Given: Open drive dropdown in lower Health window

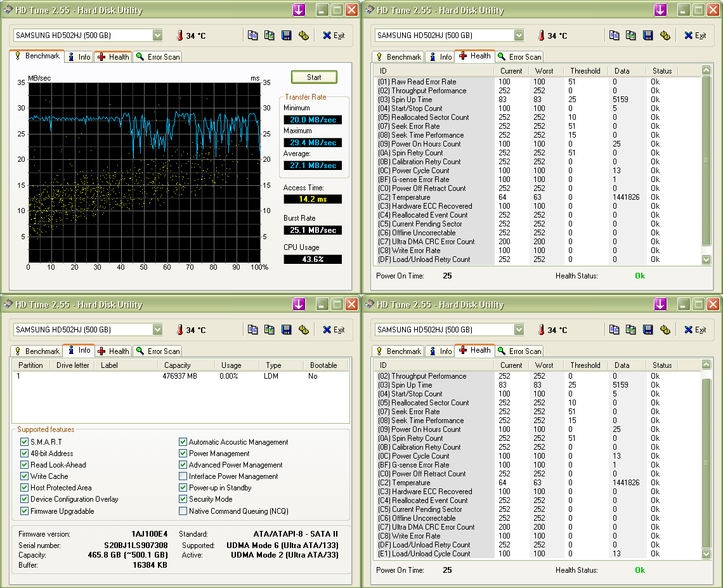Looking at the screenshot, I should pos(519,329).
